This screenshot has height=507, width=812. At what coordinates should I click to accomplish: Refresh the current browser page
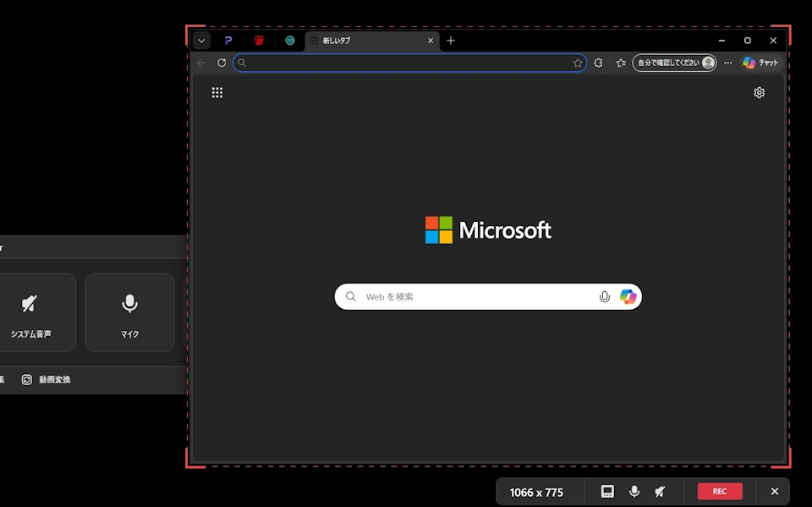[222, 62]
